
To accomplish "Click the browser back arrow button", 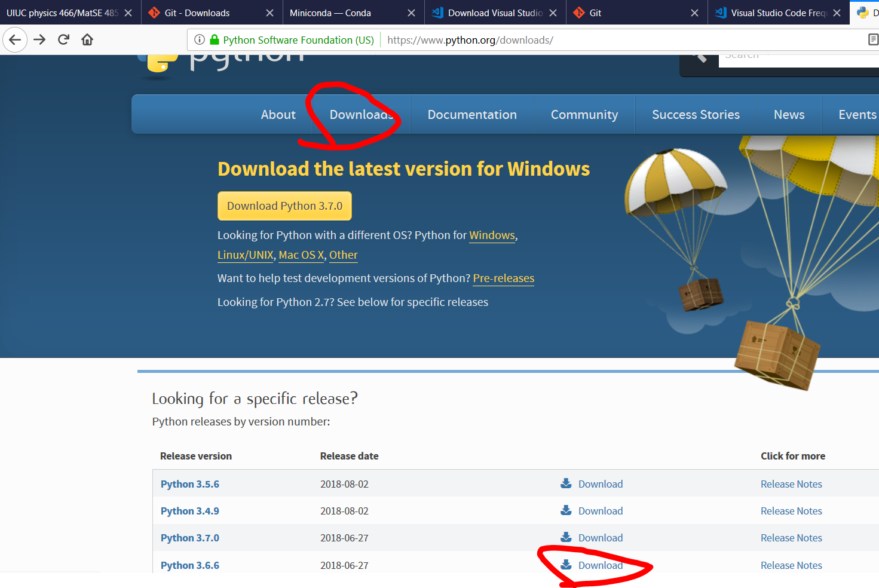I will (x=15, y=40).
